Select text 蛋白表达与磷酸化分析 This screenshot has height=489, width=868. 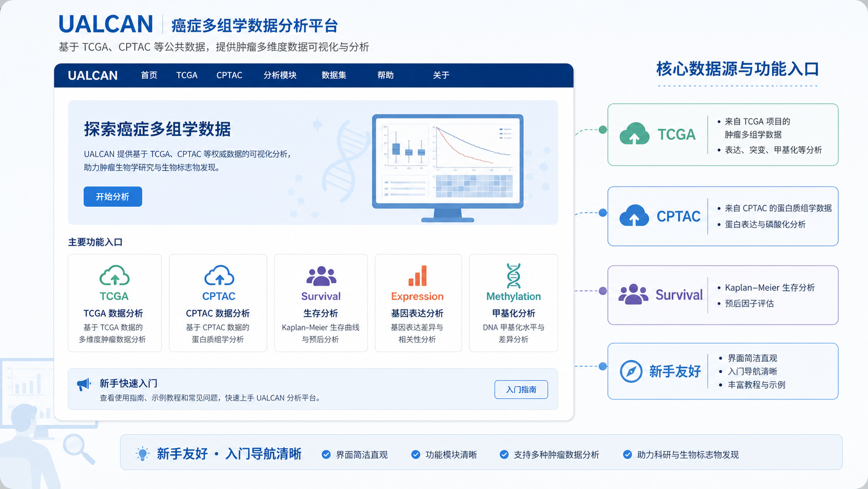pyautogui.click(x=765, y=224)
